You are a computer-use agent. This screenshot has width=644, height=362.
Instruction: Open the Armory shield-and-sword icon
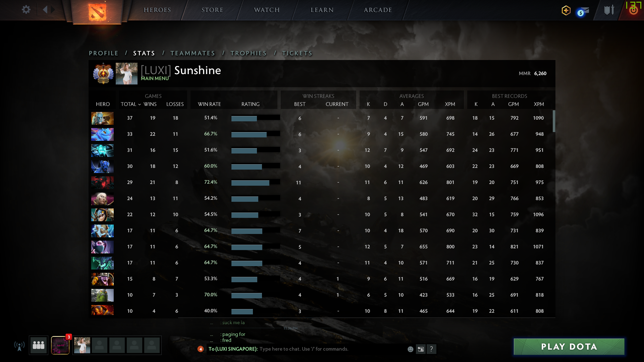pyautogui.click(x=608, y=10)
